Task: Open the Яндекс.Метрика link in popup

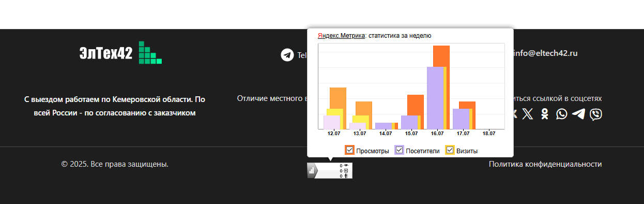Action: (x=342, y=36)
